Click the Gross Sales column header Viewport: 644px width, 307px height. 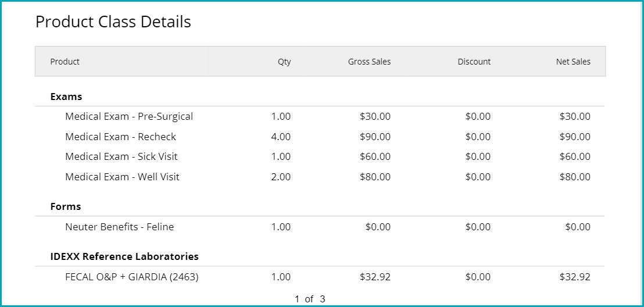[x=369, y=62]
